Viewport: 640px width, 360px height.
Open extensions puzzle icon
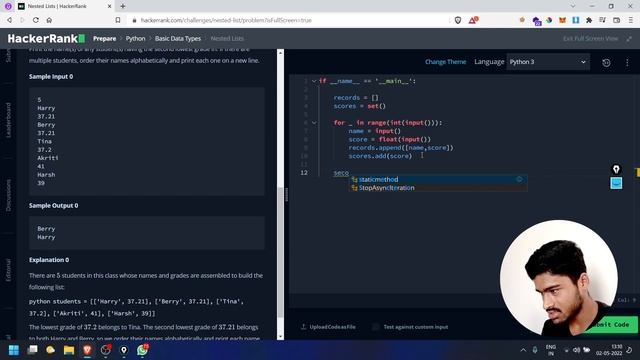point(589,20)
